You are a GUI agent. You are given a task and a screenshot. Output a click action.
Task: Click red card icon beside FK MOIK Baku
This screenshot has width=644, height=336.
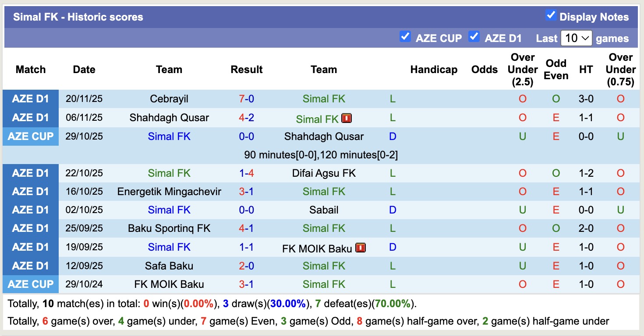click(x=361, y=248)
